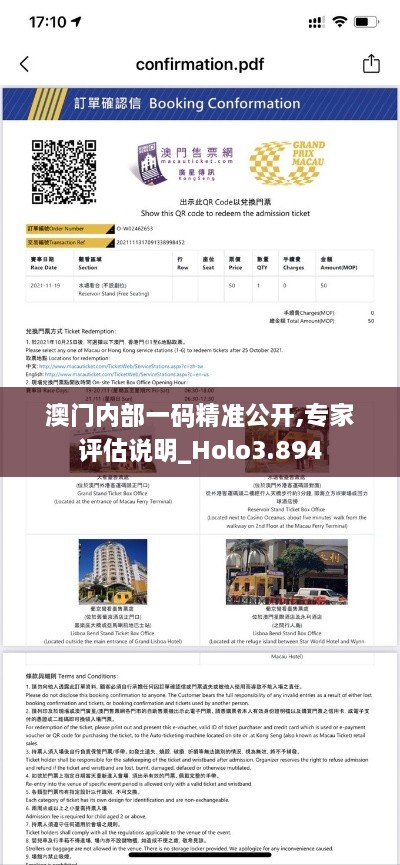Tap the cellular signal icon
Screen dimensions: 400x865
click(x=316, y=23)
